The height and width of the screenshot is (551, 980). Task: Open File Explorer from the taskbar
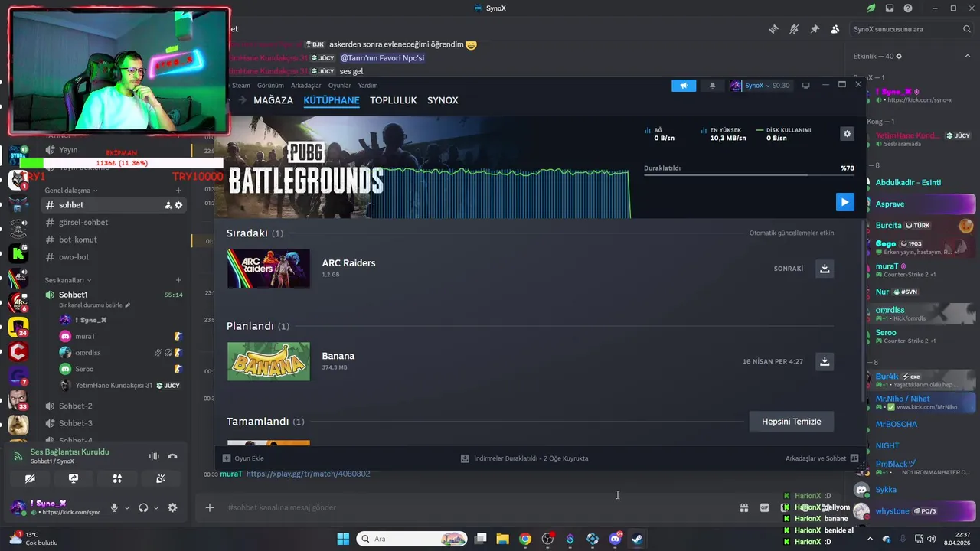tap(502, 539)
